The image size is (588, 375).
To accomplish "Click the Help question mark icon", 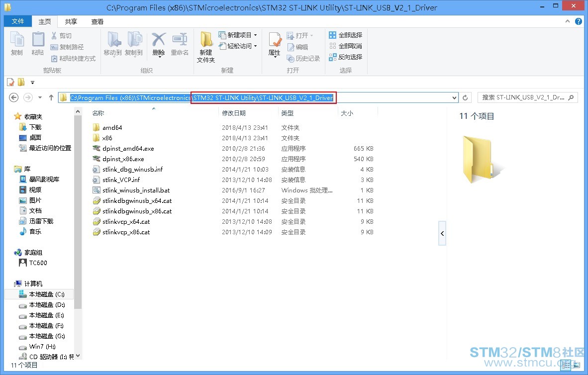I will (579, 21).
